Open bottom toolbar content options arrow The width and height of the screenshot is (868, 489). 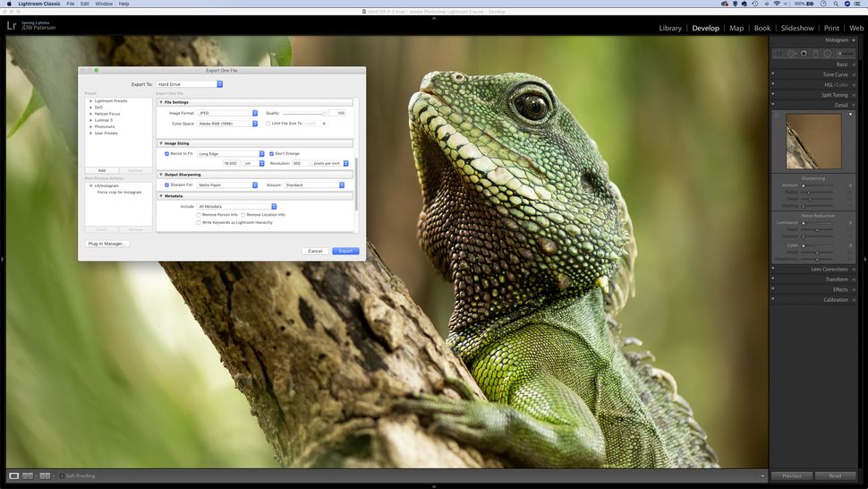pyautogui.click(x=762, y=476)
